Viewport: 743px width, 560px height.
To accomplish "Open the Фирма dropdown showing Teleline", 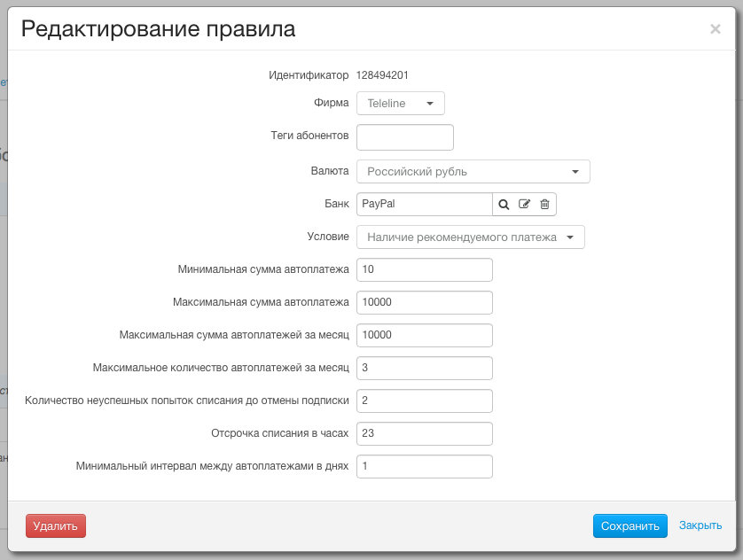I will pyautogui.click(x=401, y=103).
